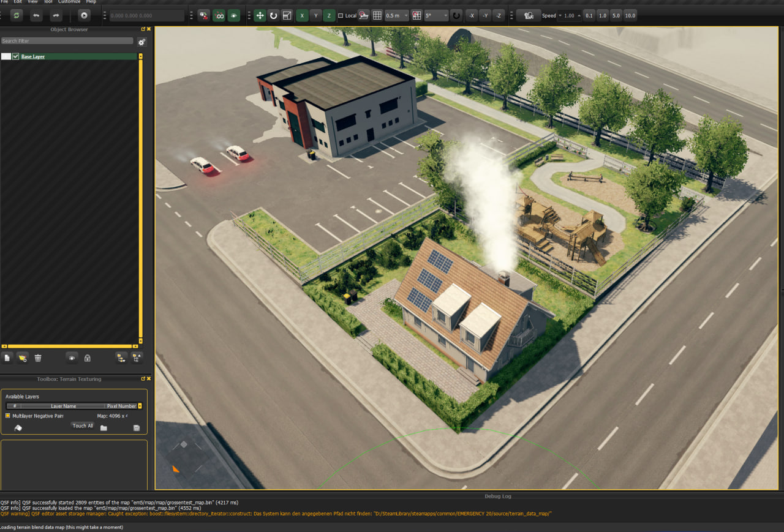Open the Help menu

(x=91, y=2)
